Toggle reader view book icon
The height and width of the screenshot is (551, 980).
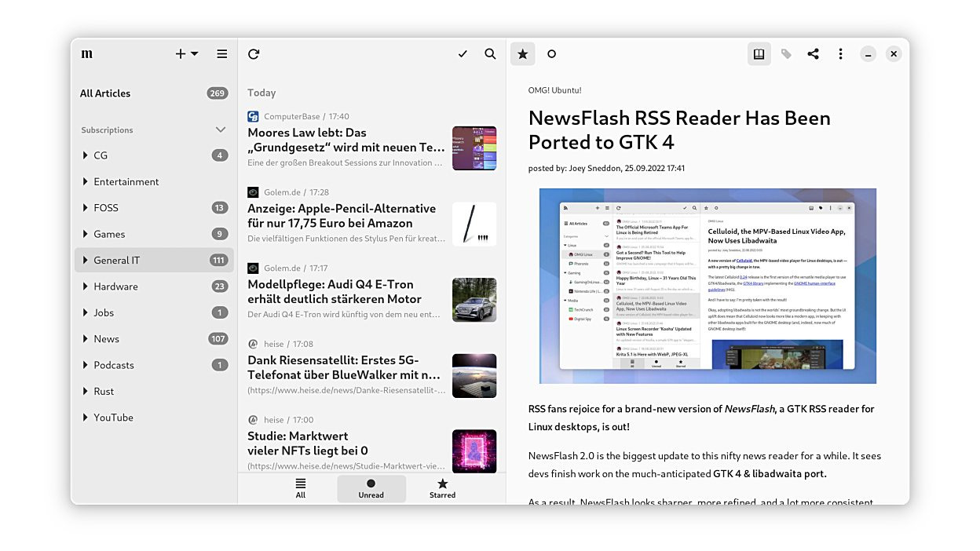759,54
